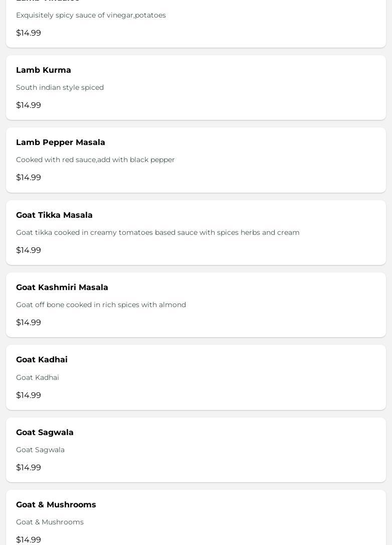The width and height of the screenshot is (392, 545).
Task: Click the gray Goat Sagwala description text
Action: pyautogui.click(x=40, y=450)
